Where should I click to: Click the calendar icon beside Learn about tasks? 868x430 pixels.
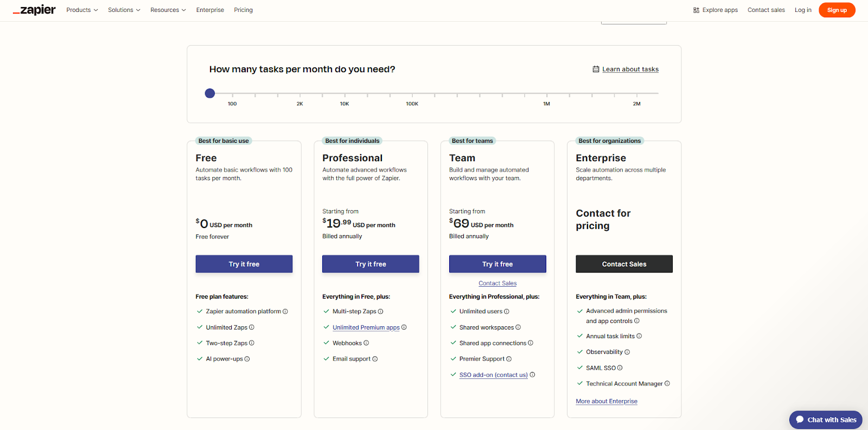[x=596, y=69]
